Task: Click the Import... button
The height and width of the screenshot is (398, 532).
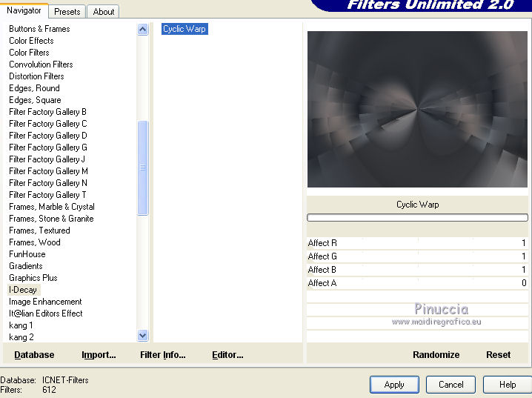Action: [x=99, y=355]
